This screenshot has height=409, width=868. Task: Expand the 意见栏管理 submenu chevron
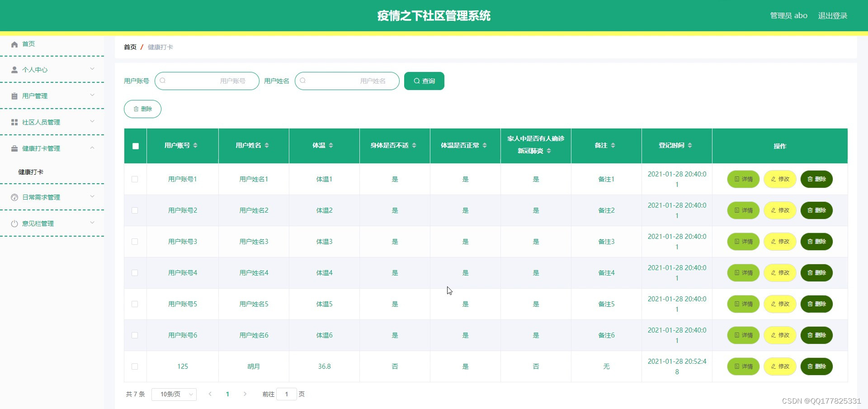[x=92, y=223]
